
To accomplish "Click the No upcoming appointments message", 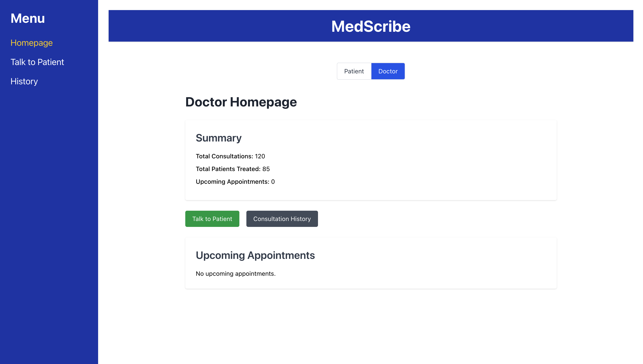I will click(x=235, y=274).
